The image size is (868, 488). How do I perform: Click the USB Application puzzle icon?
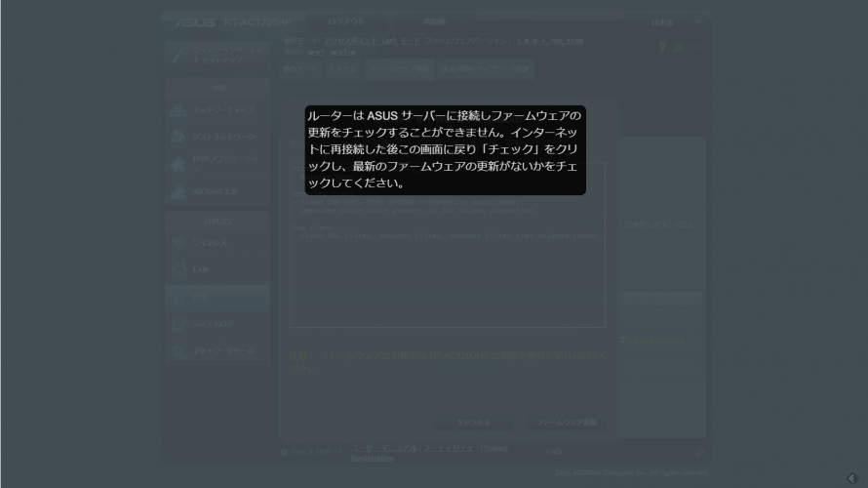[178, 164]
